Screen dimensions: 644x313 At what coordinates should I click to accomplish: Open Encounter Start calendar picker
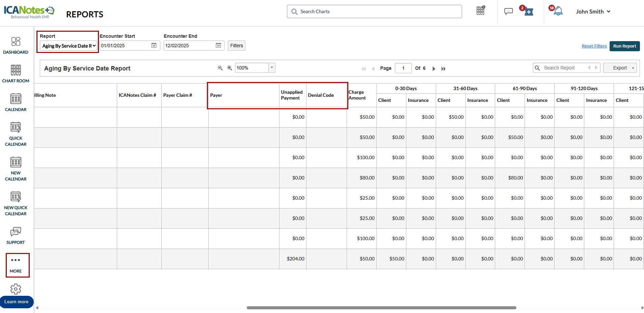pyautogui.click(x=154, y=46)
